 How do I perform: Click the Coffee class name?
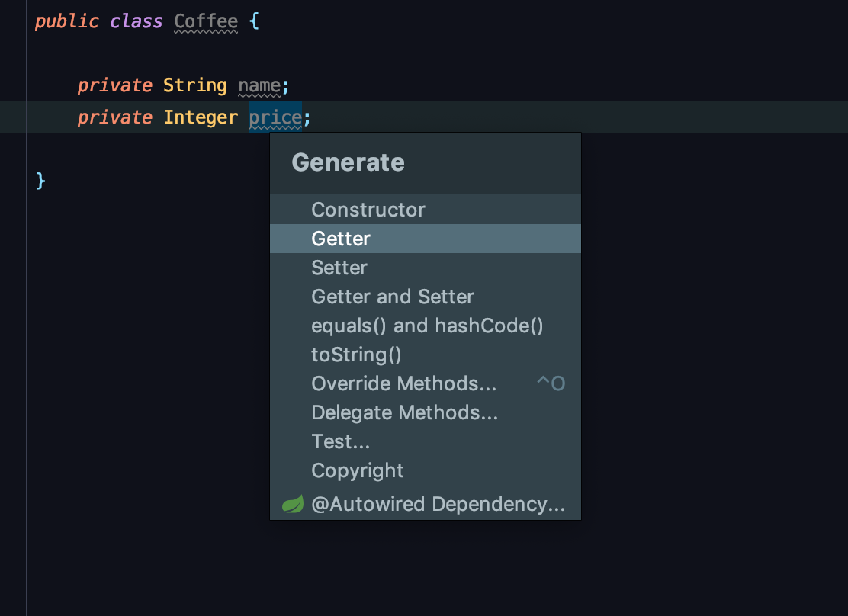point(206,21)
